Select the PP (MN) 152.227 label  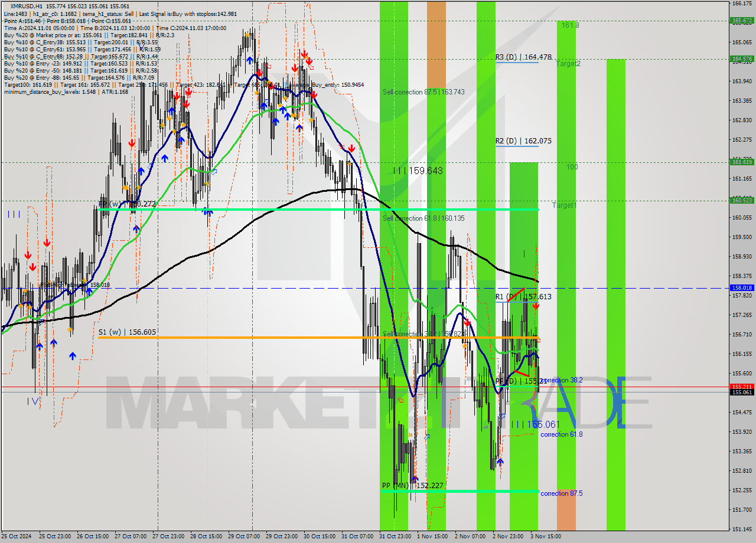coord(412,486)
